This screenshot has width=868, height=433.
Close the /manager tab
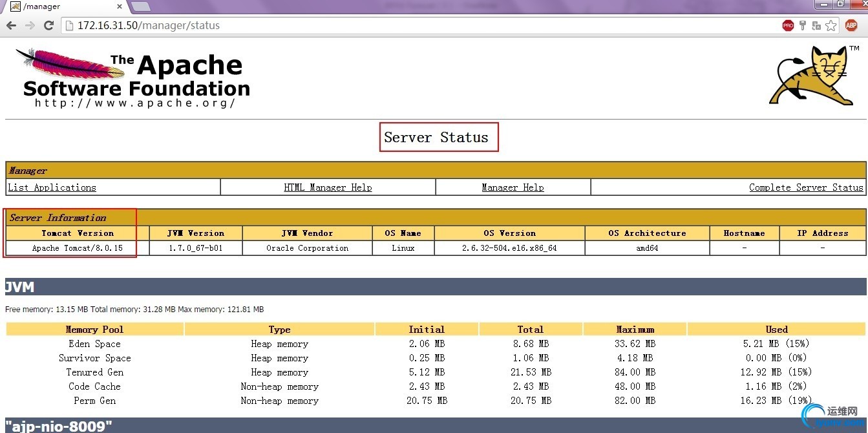click(119, 6)
